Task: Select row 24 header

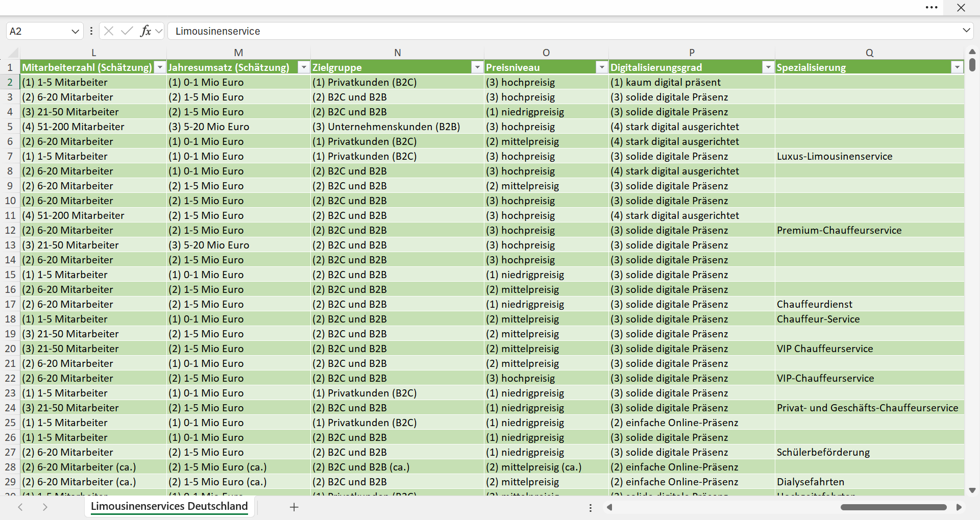Action: (10, 408)
